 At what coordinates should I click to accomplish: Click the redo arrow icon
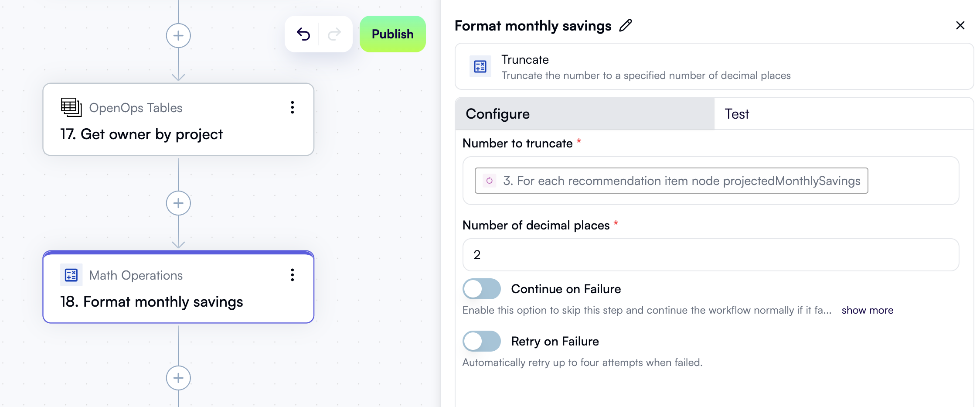[333, 34]
